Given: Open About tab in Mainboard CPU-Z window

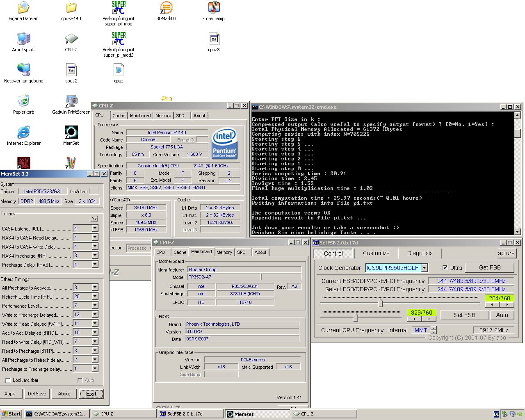Looking at the screenshot, I should 260,252.
